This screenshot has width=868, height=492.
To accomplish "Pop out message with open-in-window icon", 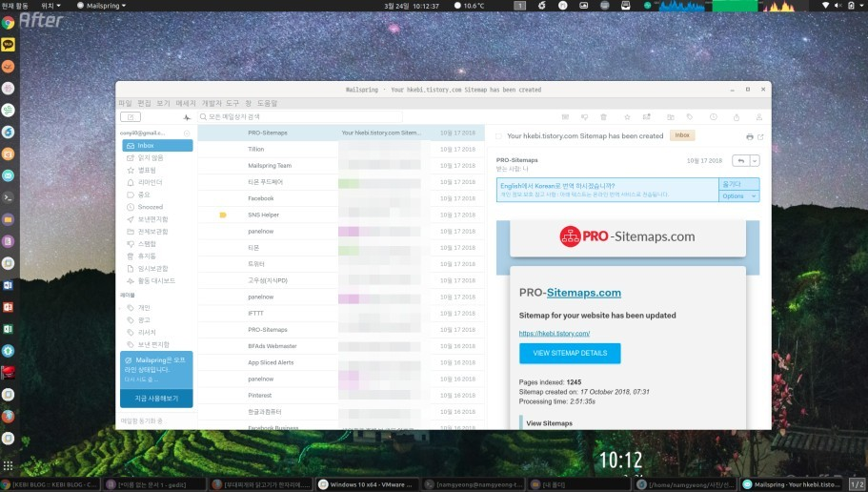I will (x=760, y=136).
